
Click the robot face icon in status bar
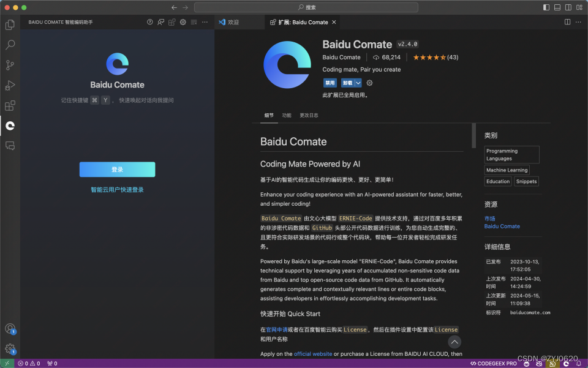point(527,364)
